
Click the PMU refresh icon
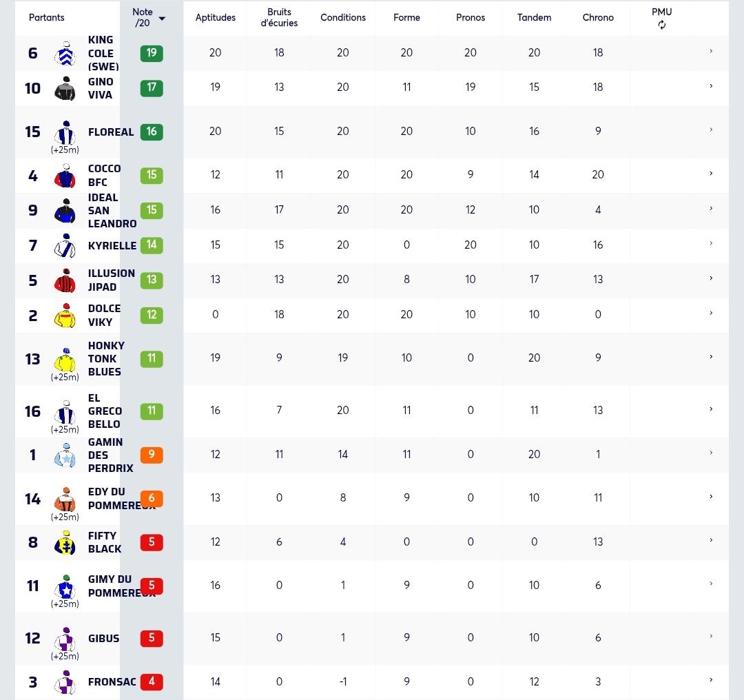tap(661, 25)
